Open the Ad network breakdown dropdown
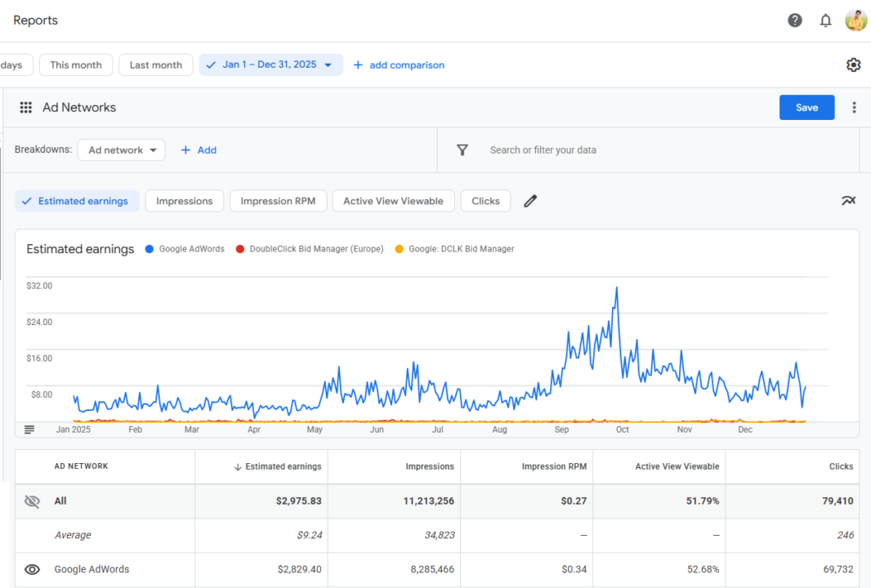Image resolution: width=871 pixels, height=588 pixels. [x=121, y=149]
